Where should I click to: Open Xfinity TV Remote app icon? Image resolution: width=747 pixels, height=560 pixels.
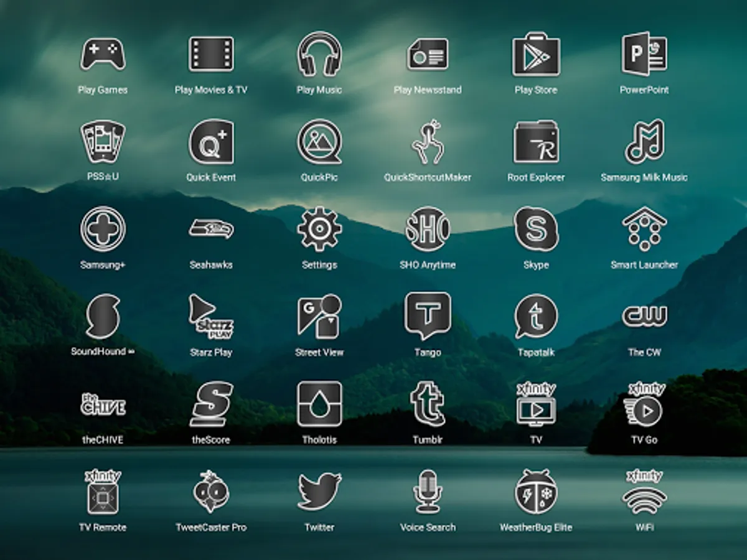pyautogui.click(x=103, y=492)
